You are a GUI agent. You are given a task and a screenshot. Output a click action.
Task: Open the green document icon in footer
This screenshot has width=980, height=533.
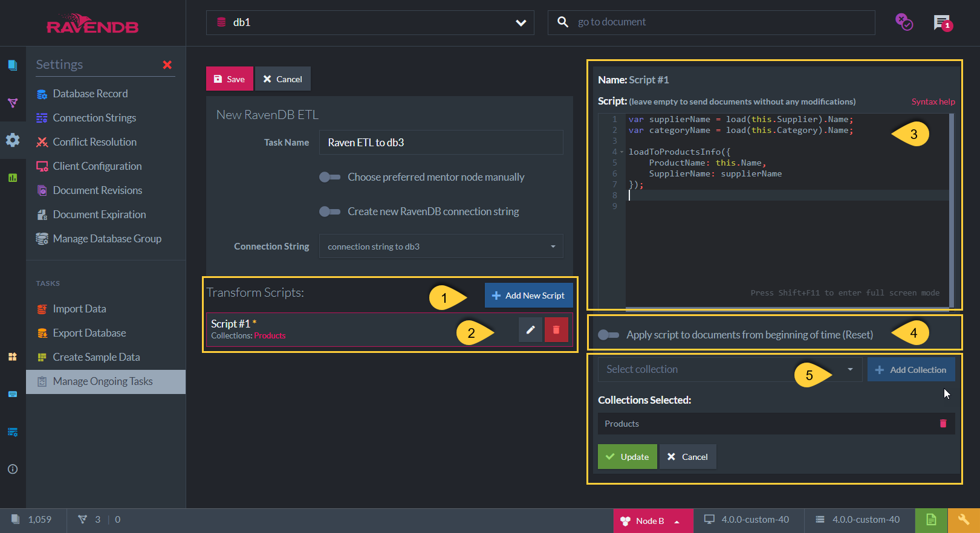coord(931,520)
